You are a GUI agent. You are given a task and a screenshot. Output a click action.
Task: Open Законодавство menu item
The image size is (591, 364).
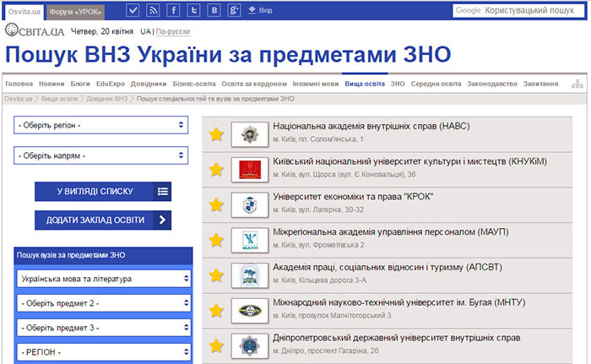492,84
